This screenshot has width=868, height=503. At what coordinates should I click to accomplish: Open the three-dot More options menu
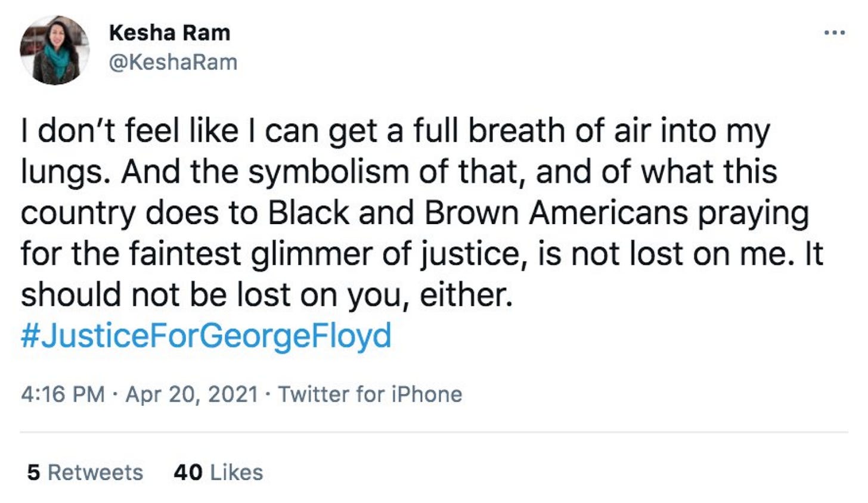coord(835,33)
